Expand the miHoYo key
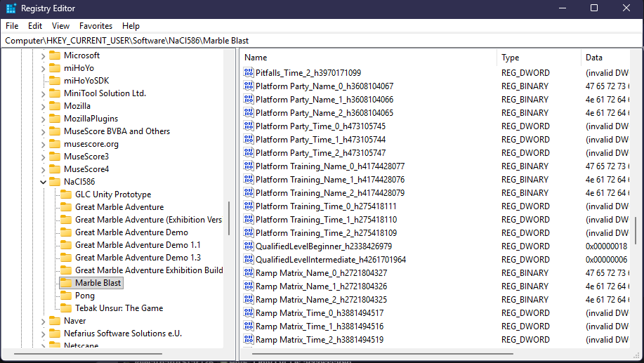This screenshot has height=363, width=644. (x=43, y=69)
